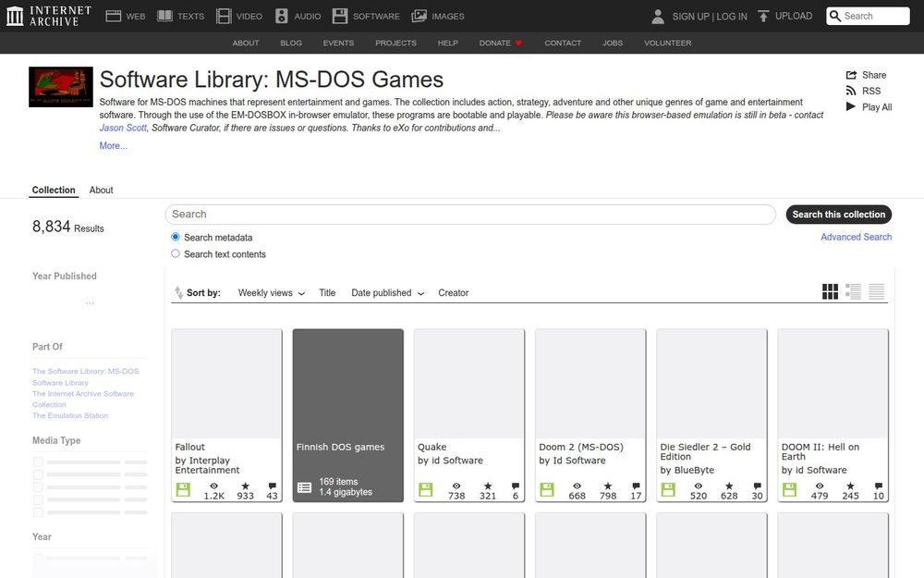
Task: Click the Donate heart icon
Action: (518, 43)
